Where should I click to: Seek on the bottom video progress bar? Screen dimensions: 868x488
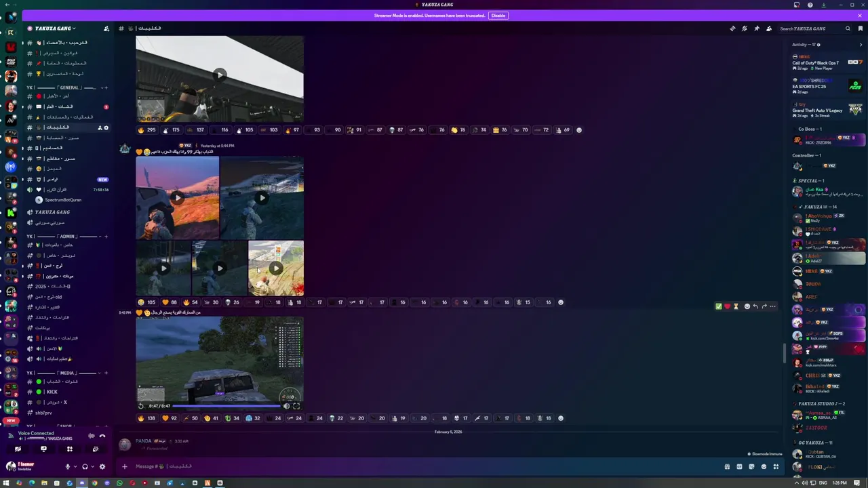[226, 406]
